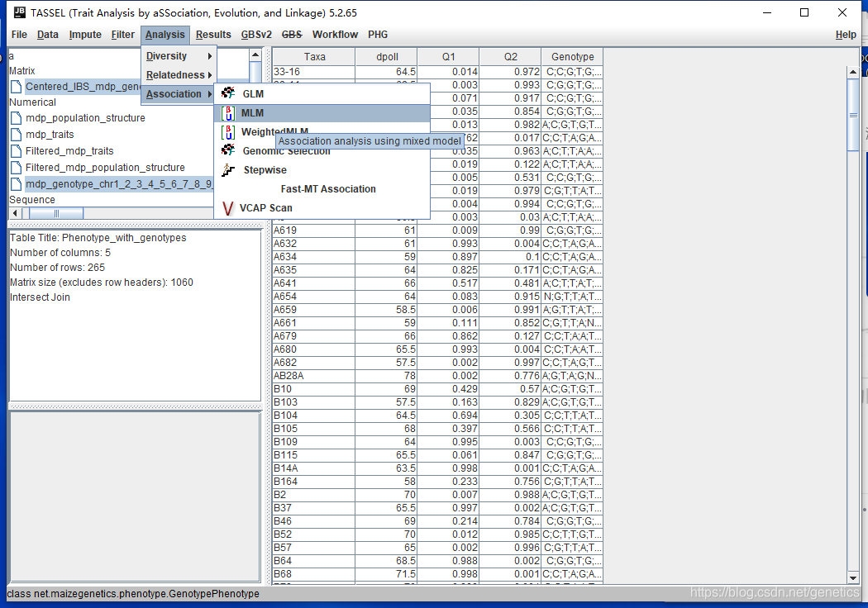Click the table scroll-up arrow
868x608 pixels.
[852, 72]
